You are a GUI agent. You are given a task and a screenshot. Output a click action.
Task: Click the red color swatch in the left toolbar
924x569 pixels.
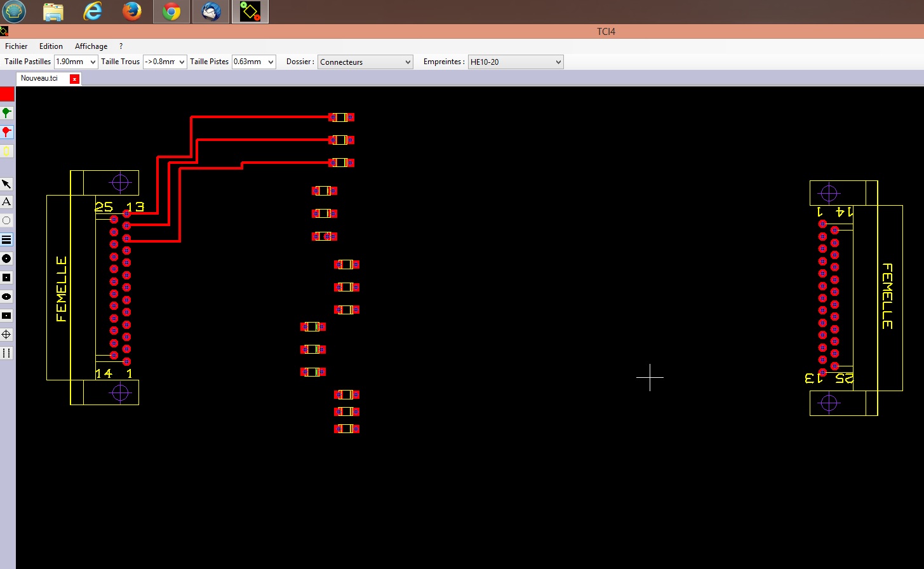(7, 94)
